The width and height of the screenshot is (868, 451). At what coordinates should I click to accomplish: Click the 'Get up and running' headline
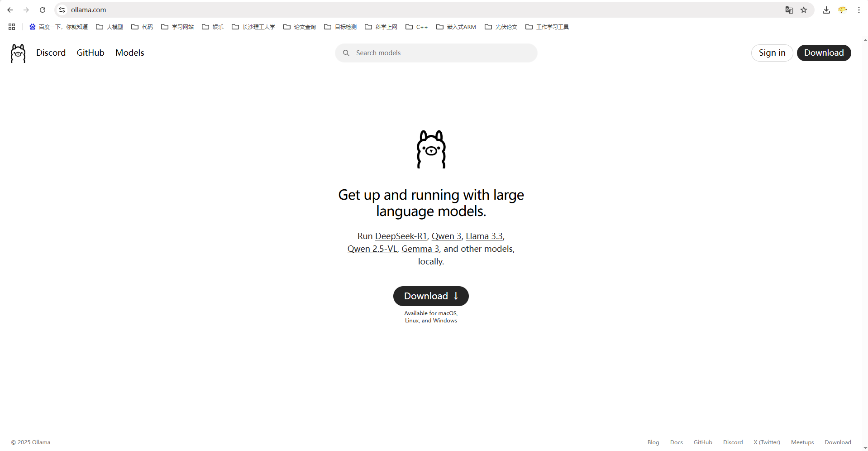coord(431,203)
